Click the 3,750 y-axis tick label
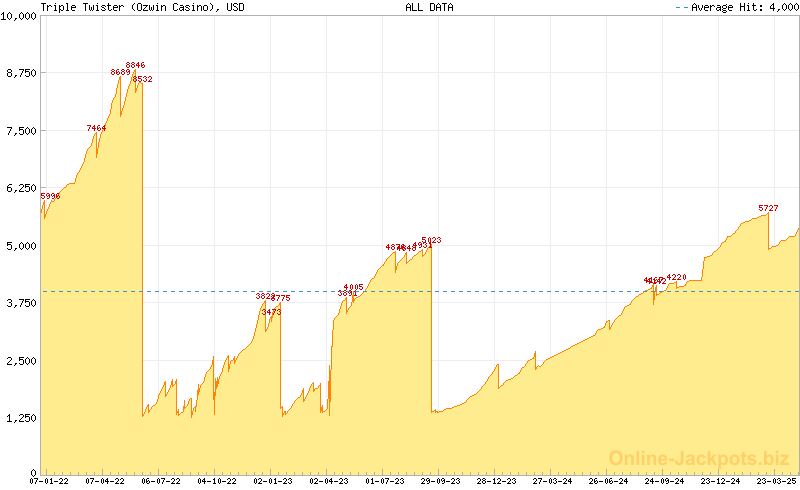 pyautogui.click(x=22, y=303)
